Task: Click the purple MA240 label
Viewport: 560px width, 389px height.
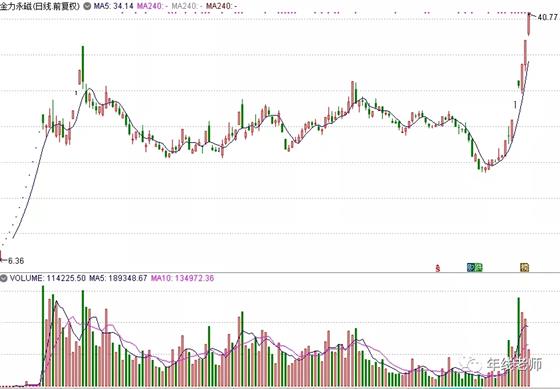Action: (152, 6)
